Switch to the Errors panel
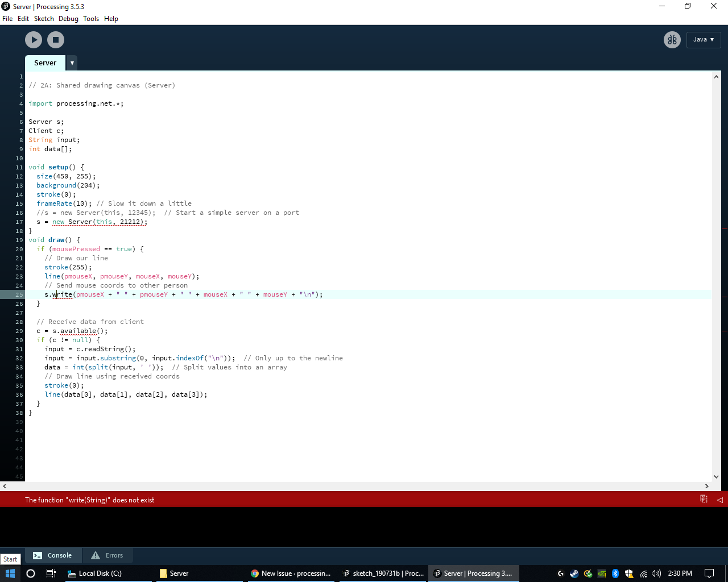728x582 pixels. 107,555
